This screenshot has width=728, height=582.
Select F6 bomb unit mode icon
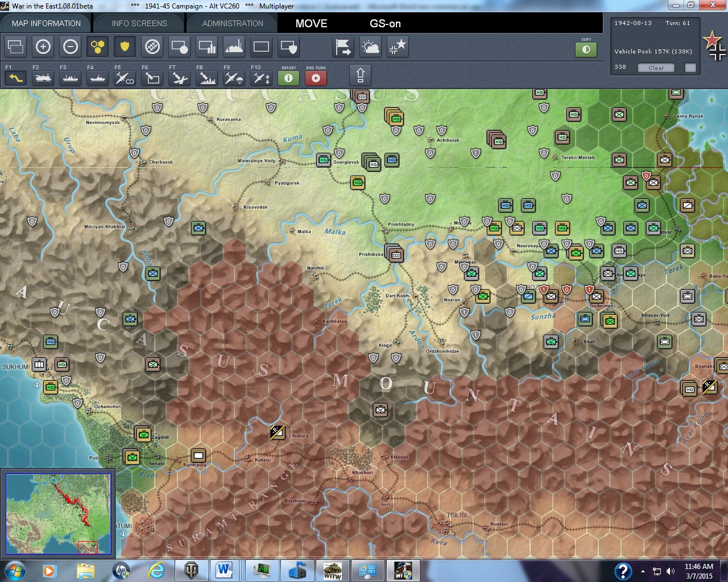click(152, 77)
